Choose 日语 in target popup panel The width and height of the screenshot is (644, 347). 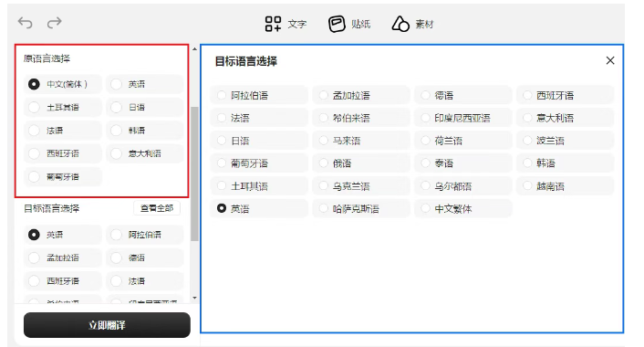point(259,141)
